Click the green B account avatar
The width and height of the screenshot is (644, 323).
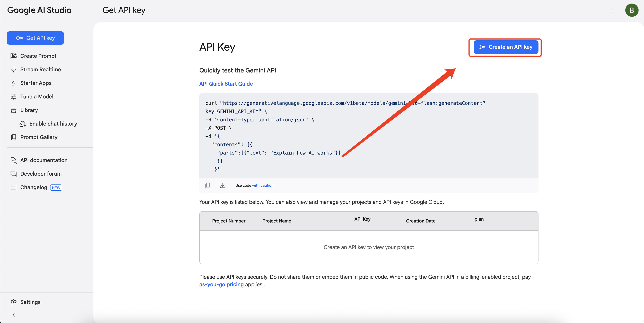tap(632, 10)
